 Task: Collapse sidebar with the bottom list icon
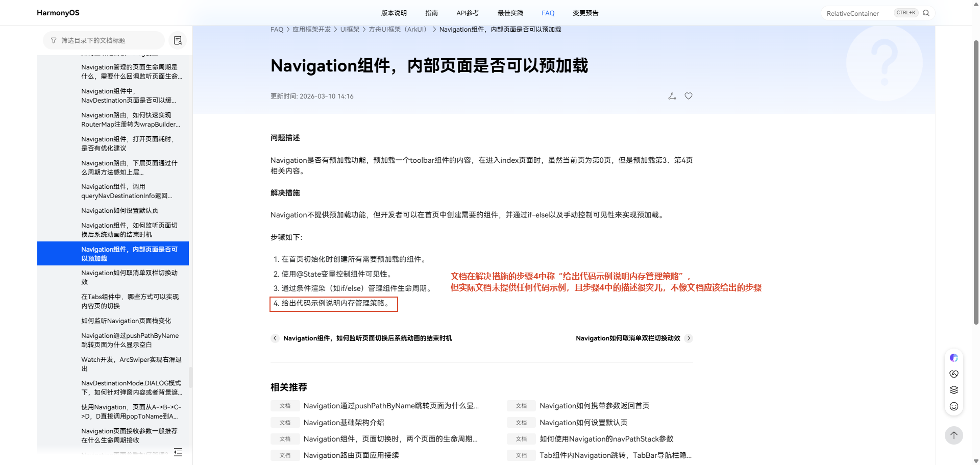click(x=178, y=452)
